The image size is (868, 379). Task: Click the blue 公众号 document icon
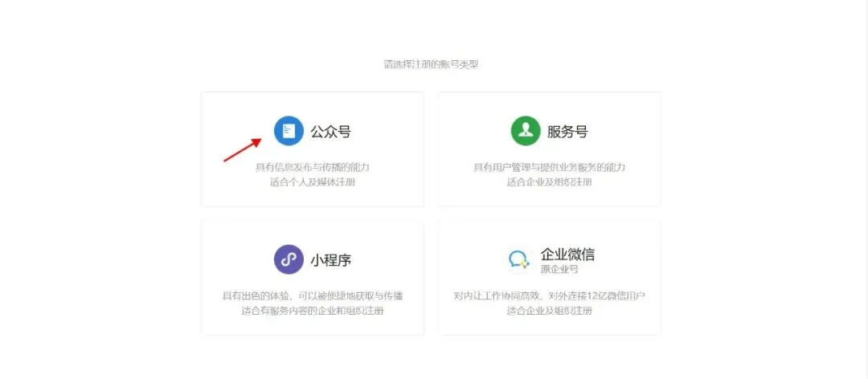click(x=289, y=131)
